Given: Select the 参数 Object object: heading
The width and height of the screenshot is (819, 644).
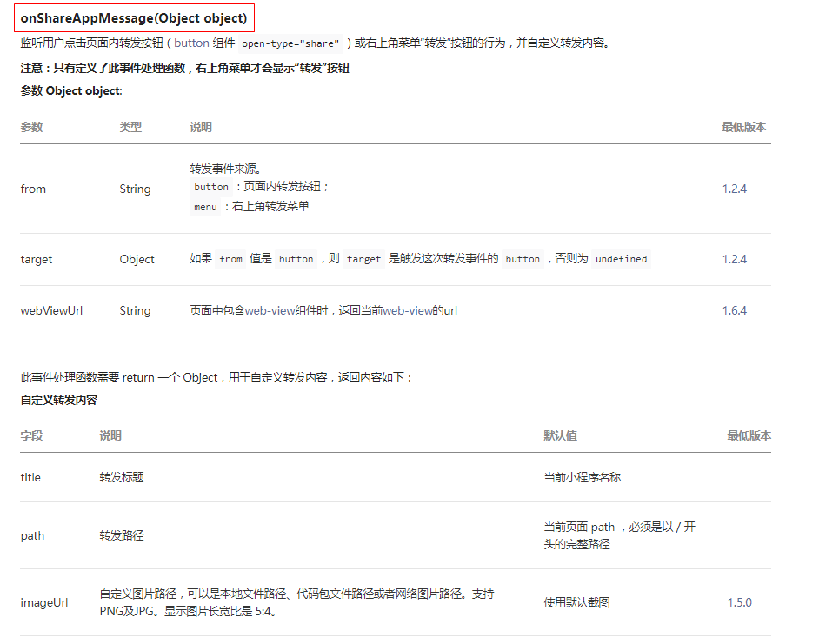Looking at the screenshot, I should (x=71, y=91).
